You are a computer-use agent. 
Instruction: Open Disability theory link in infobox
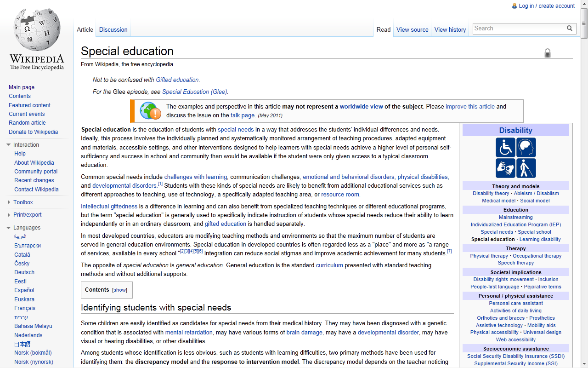coord(491,194)
